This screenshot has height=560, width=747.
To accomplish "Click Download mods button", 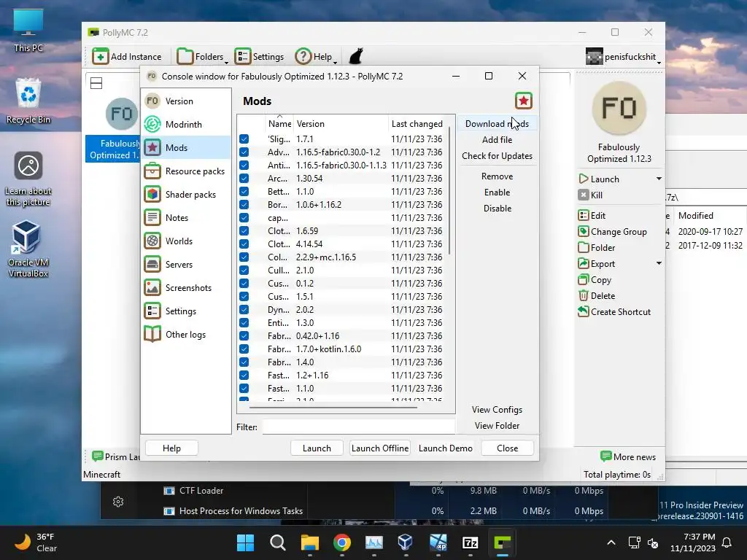I will (x=497, y=123).
